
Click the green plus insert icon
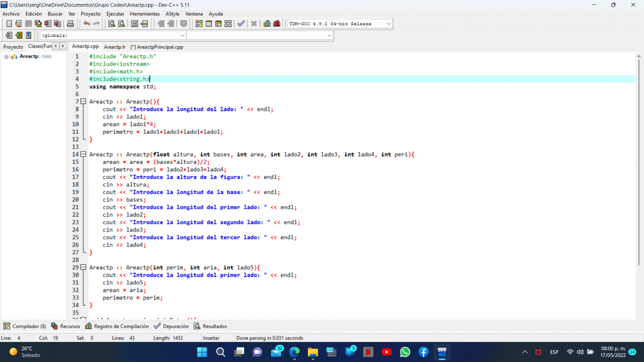[18, 35]
